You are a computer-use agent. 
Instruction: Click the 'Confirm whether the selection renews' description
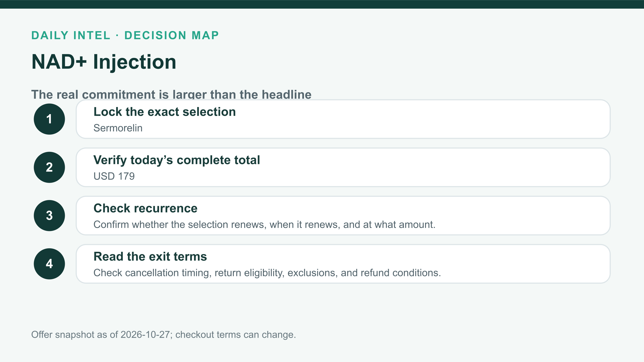(264, 224)
